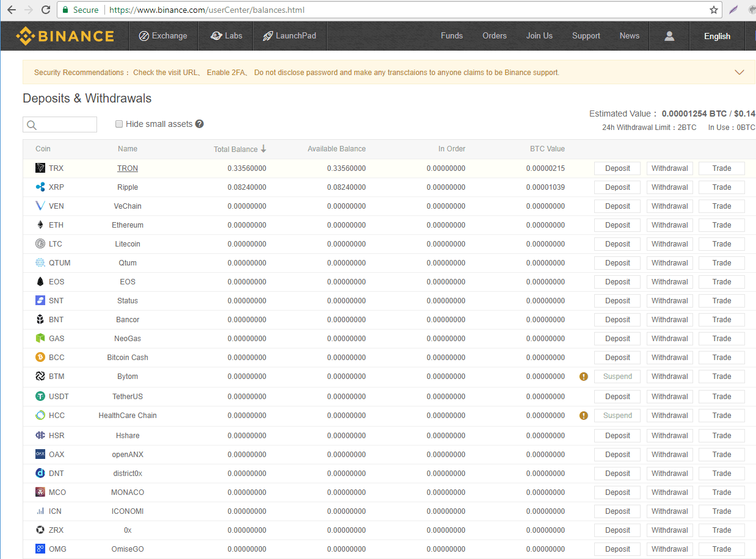The image size is (756, 559).
Task: Open the LaunchPad menu item
Action: point(289,36)
